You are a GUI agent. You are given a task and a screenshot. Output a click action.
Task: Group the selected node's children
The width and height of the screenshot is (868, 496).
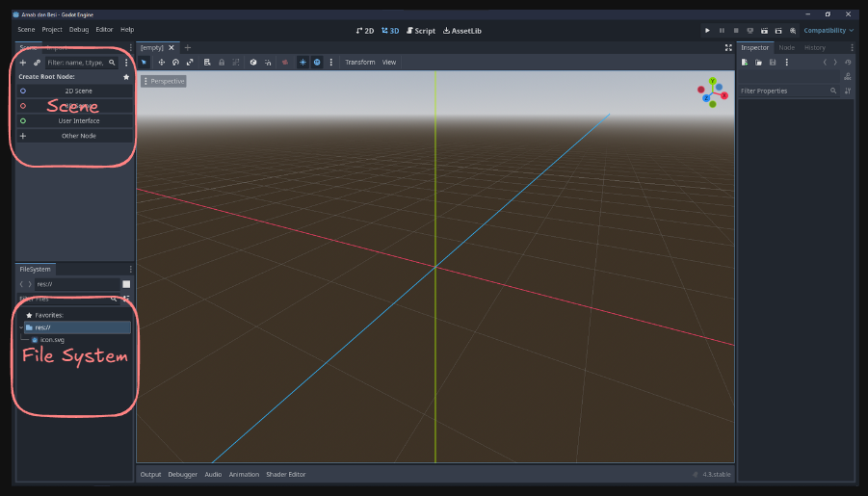point(236,62)
